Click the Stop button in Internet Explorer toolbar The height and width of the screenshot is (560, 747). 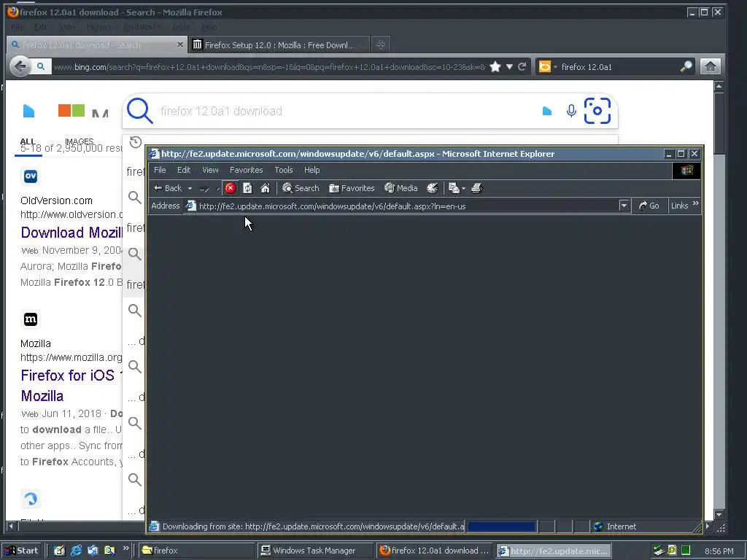pos(231,188)
